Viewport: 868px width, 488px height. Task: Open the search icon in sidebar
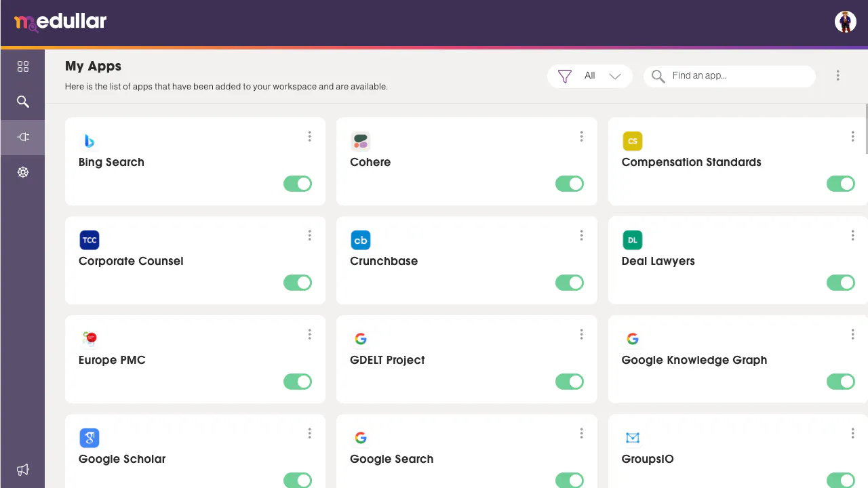23,102
